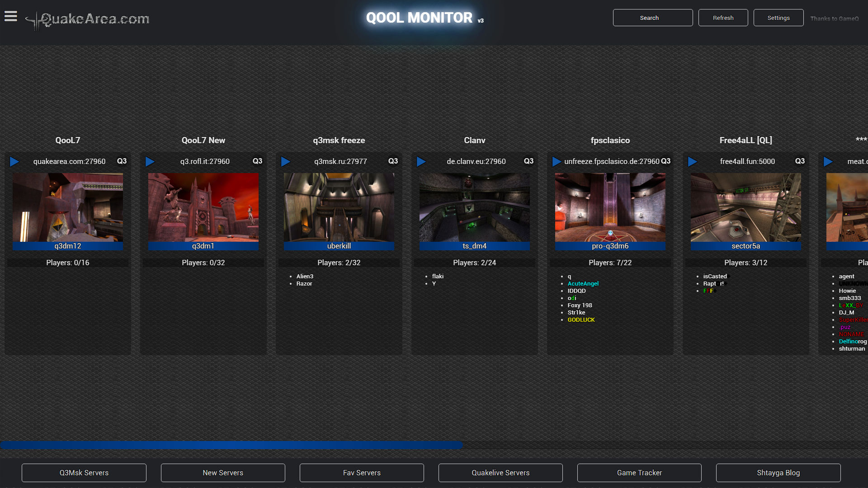This screenshot has height=488, width=868.
Task: Click Players: 2/24 count
Action: [475, 263]
